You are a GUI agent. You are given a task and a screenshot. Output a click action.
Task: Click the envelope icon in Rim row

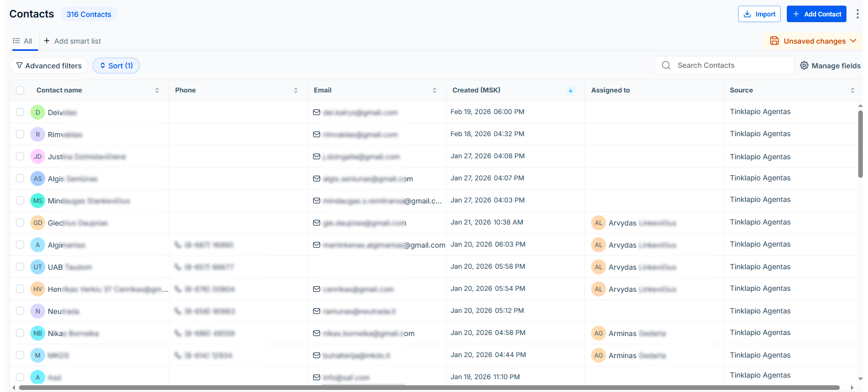coord(316,135)
